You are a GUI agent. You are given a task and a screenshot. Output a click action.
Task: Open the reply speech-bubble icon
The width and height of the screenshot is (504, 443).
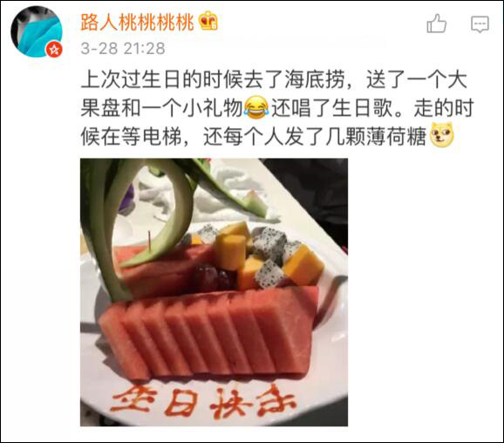480,24
